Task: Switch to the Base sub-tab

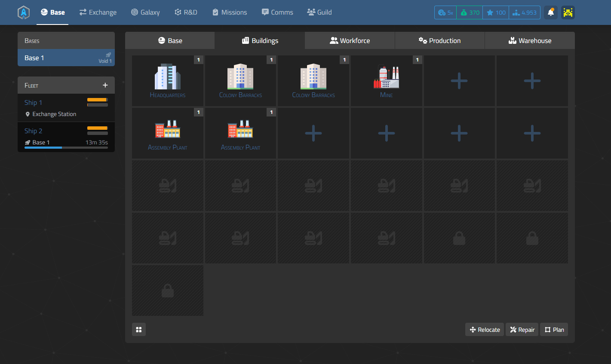Action: coord(170,40)
